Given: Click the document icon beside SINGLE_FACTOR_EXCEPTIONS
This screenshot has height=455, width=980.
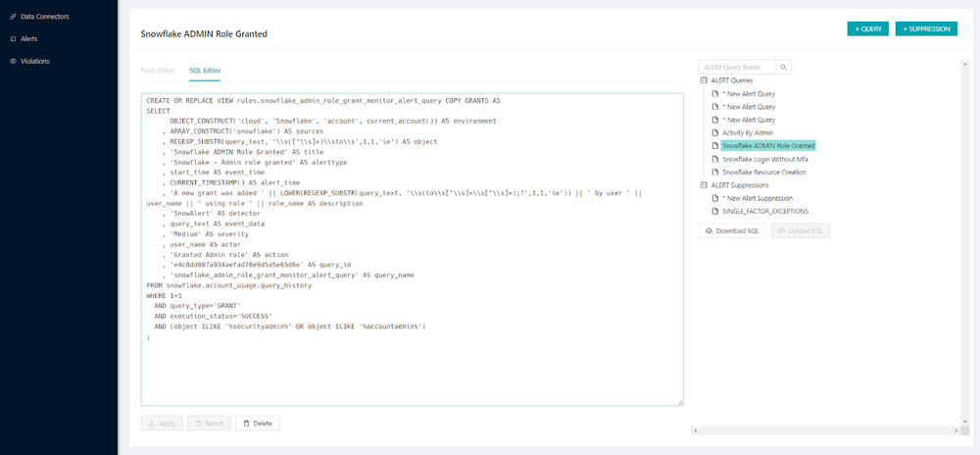Looking at the screenshot, I should coord(715,211).
